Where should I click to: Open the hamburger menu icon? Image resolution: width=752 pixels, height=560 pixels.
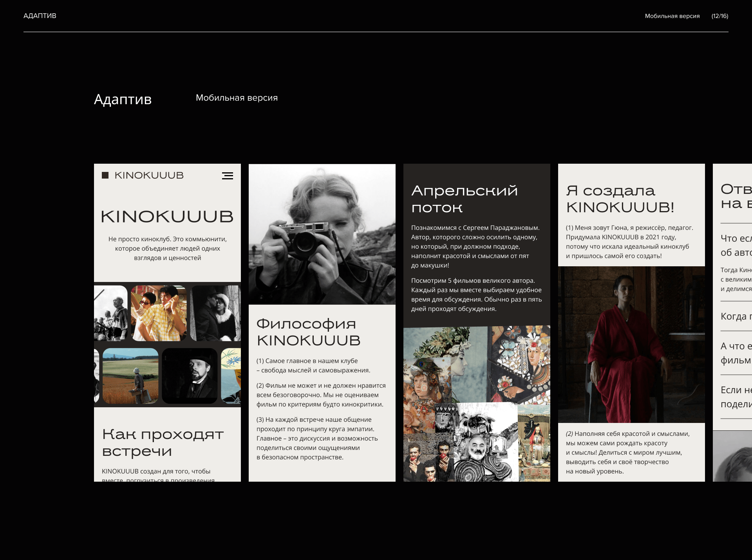point(227,176)
